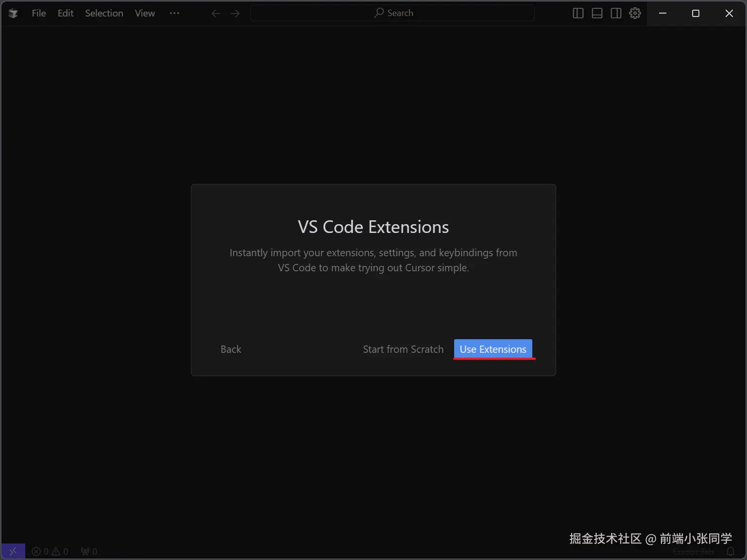Go forward with the right arrow
Viewport: 747px width, 560px height.
click(236, 13)
